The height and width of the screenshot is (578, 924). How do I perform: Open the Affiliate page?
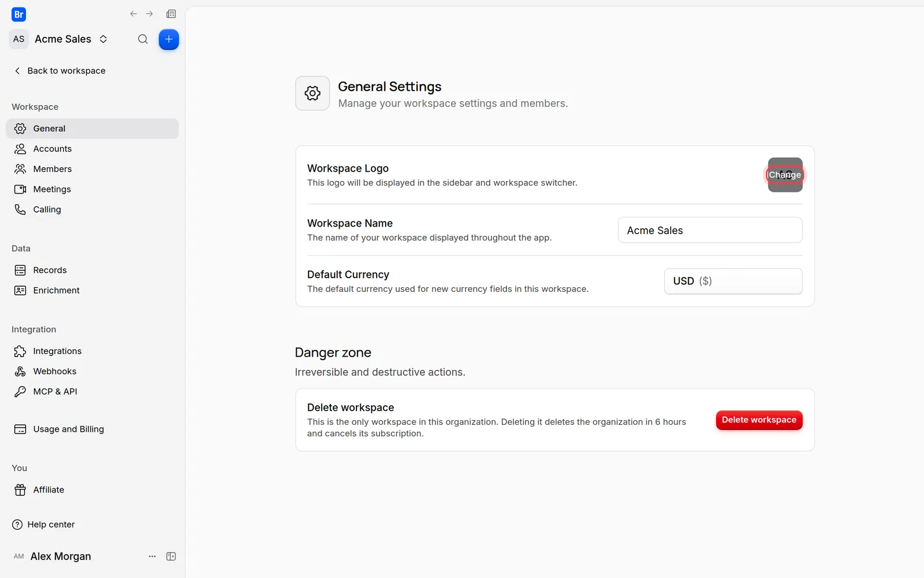[92, 490]
